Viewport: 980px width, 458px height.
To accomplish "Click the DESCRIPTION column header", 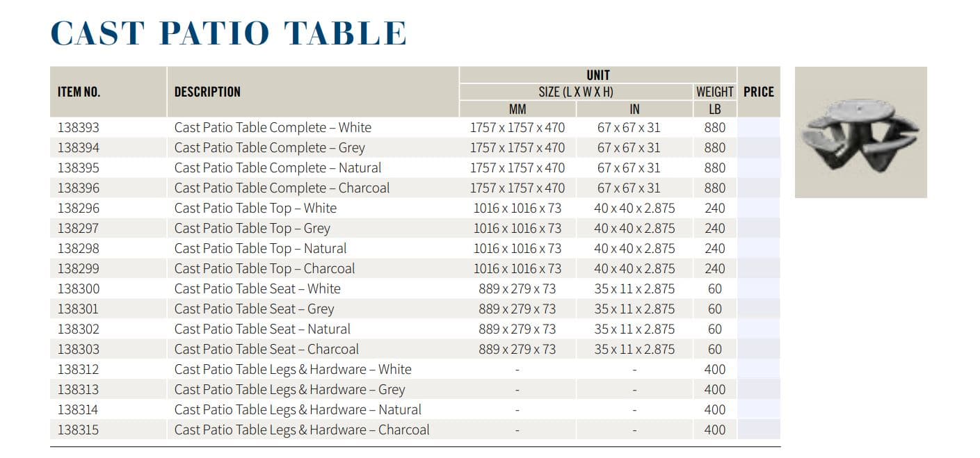I will tap(207, 92).
